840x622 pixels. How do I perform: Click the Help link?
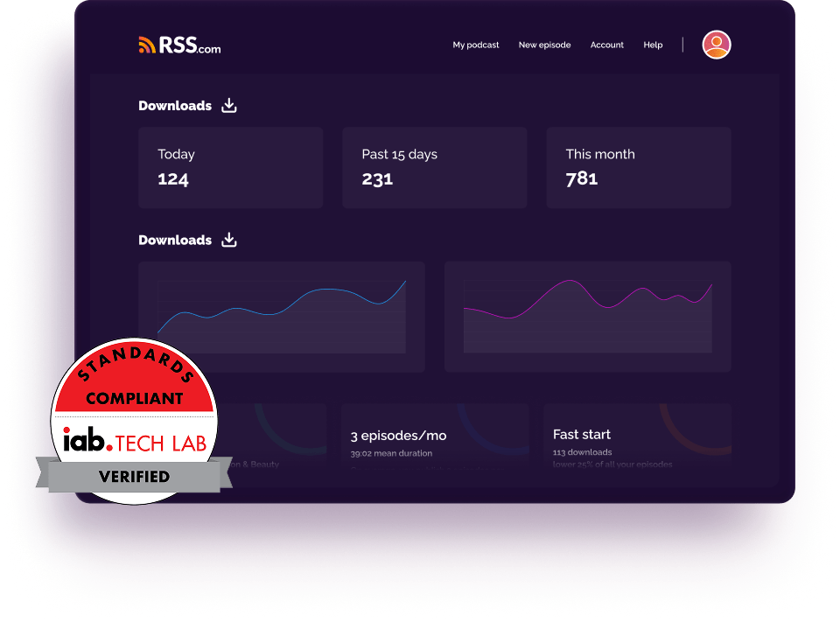point(653,45)
